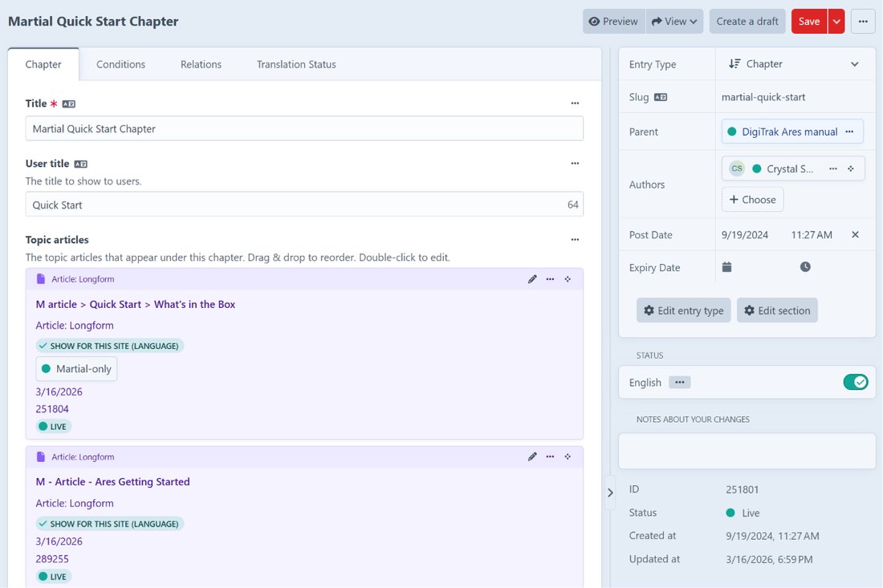Focus the Notes about your changes box
This screenshot has width=883, height=588.
pos(747,452)
